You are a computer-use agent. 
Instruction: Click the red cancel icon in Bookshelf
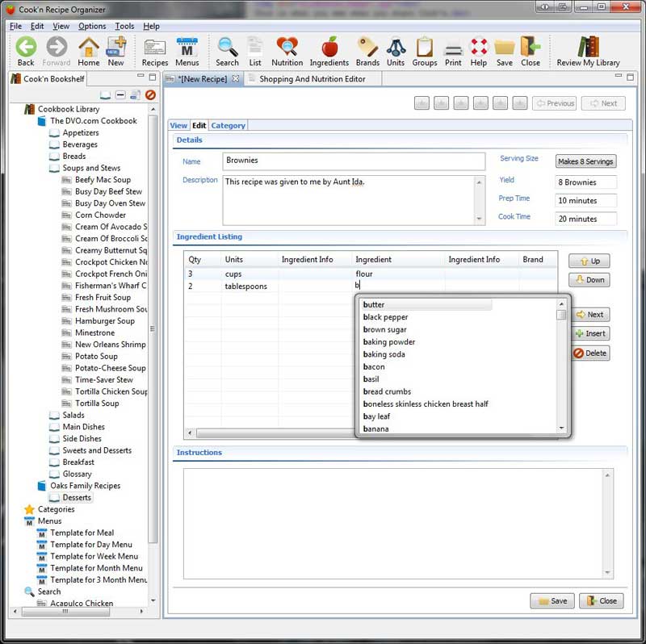coord(150,95)
